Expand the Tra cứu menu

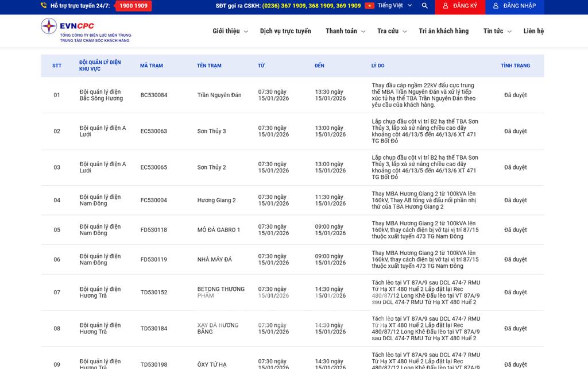coord(392,31)
